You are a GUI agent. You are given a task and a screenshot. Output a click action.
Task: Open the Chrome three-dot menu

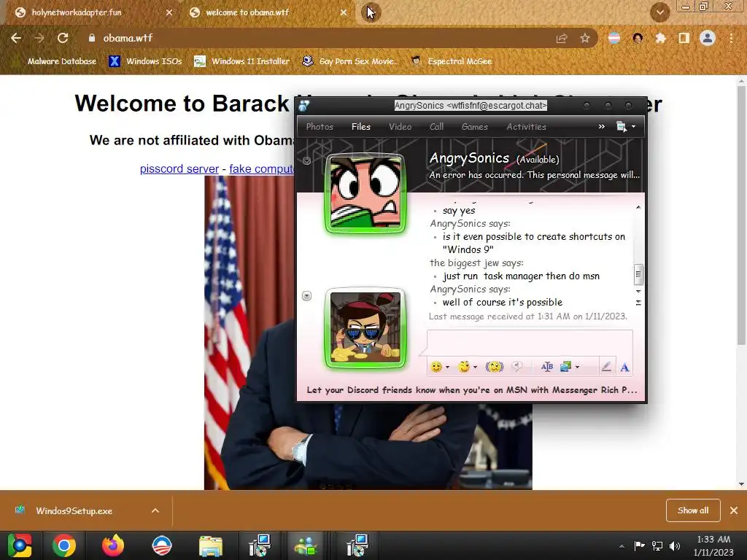tap(731, 38)
